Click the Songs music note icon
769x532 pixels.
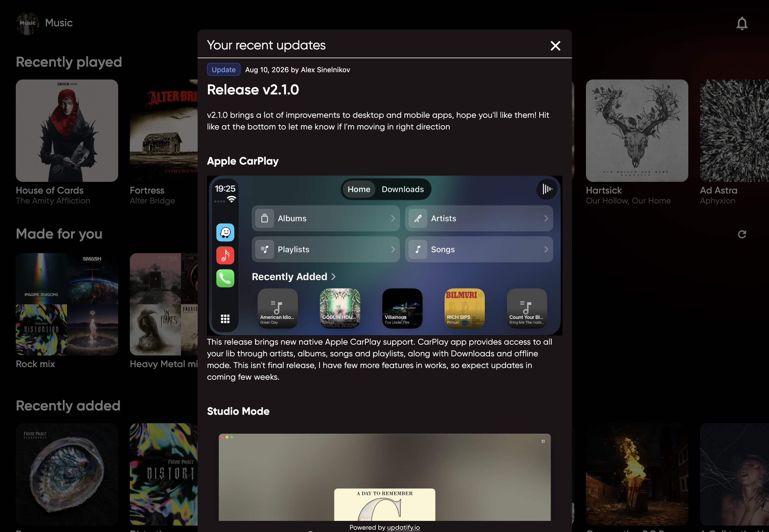click(x=418, y=249)
